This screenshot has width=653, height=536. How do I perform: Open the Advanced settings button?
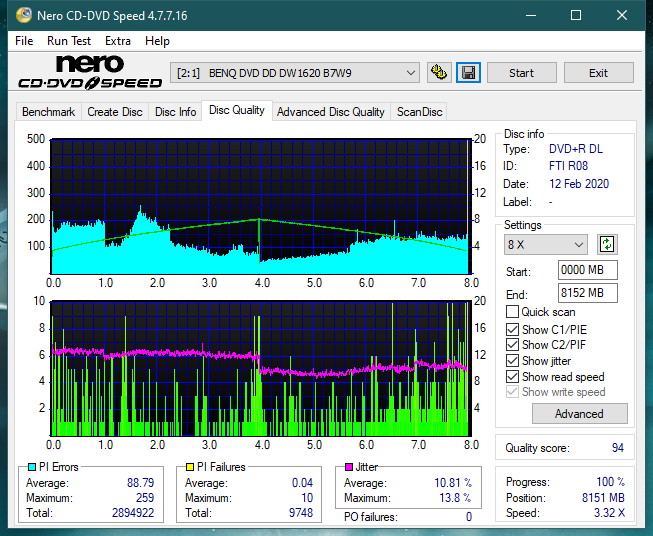pos(579,414)
